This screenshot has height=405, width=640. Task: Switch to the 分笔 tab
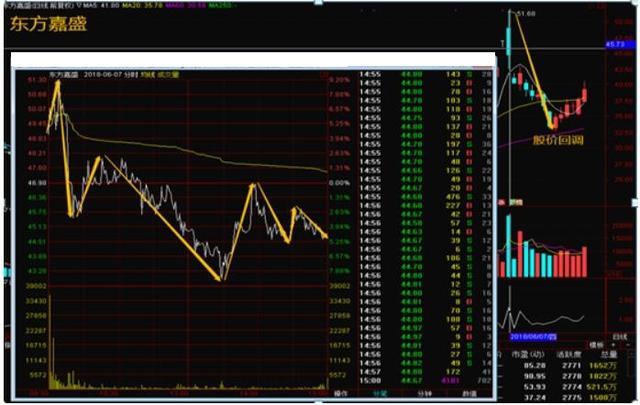coord(380,392)
